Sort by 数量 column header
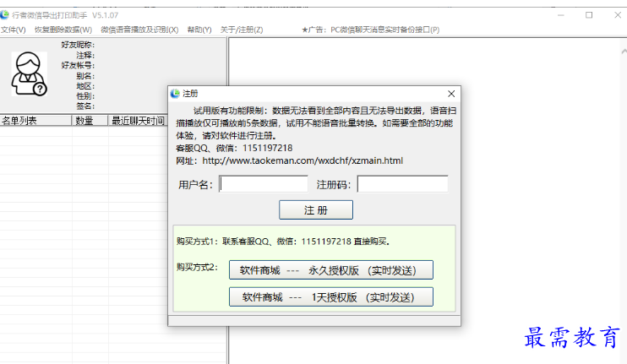 click(x=90, y=120)
